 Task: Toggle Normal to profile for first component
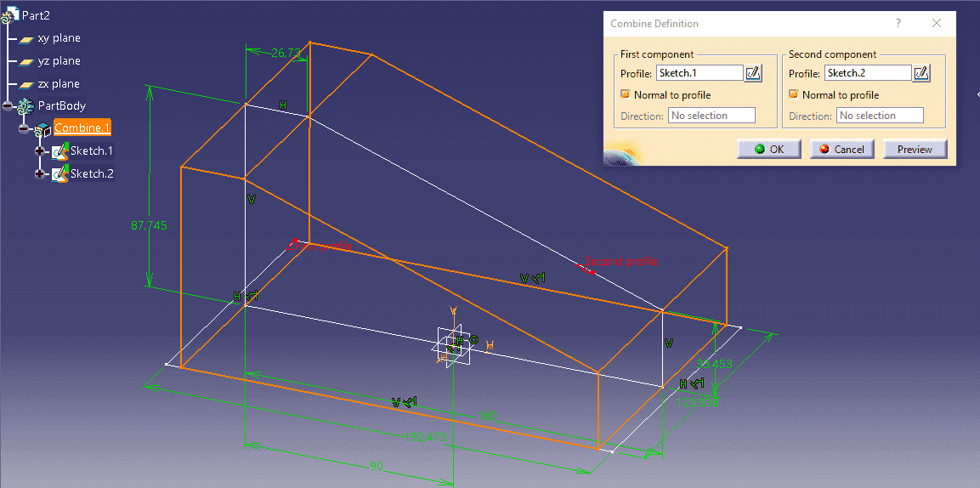click(625, 94)
